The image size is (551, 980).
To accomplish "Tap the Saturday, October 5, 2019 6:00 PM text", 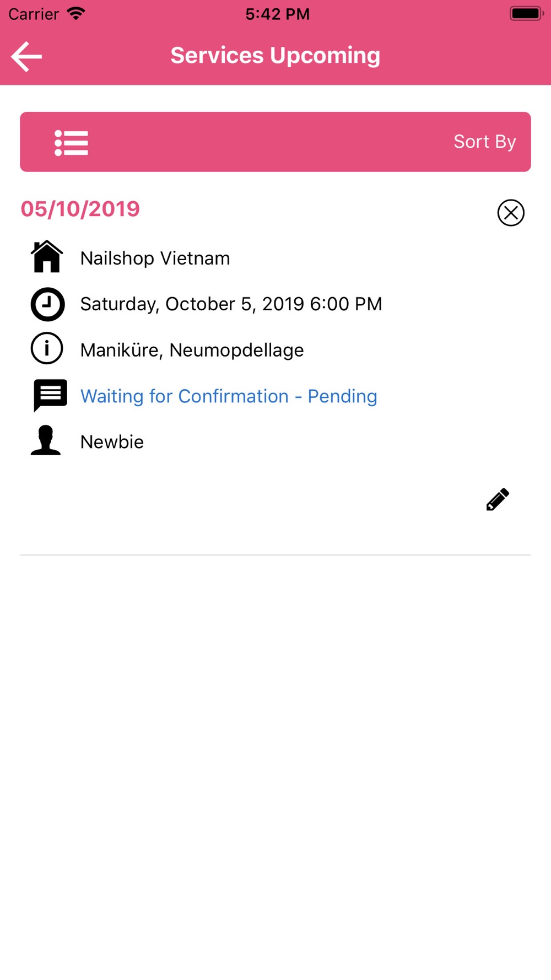I will [231, 304].
